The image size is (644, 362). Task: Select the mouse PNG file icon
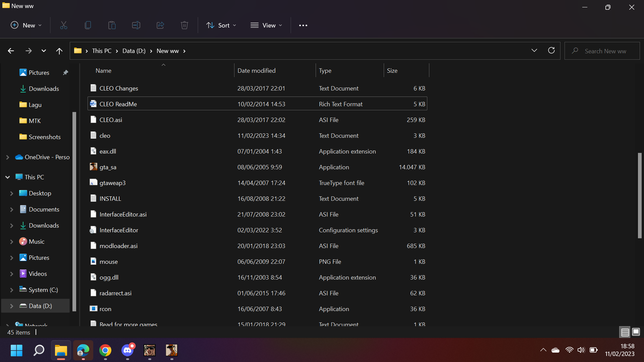click(x=93, y=261)
